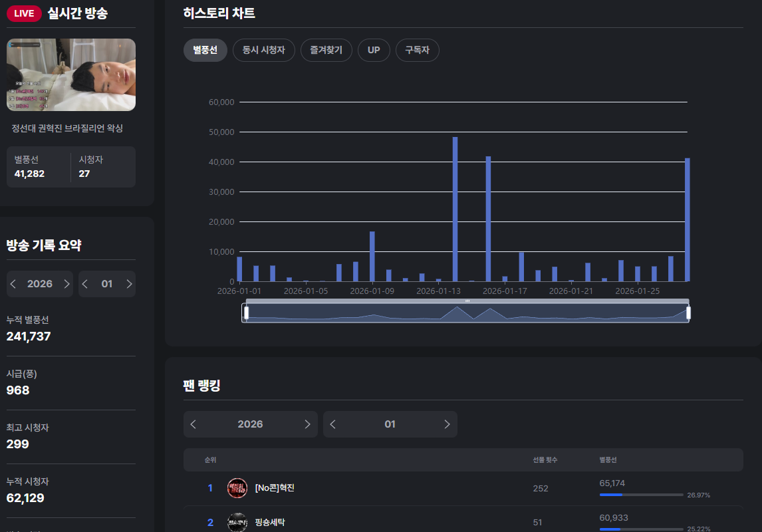Select the 별풍선 chart tab
762x532 pixels.
[205, 50]
